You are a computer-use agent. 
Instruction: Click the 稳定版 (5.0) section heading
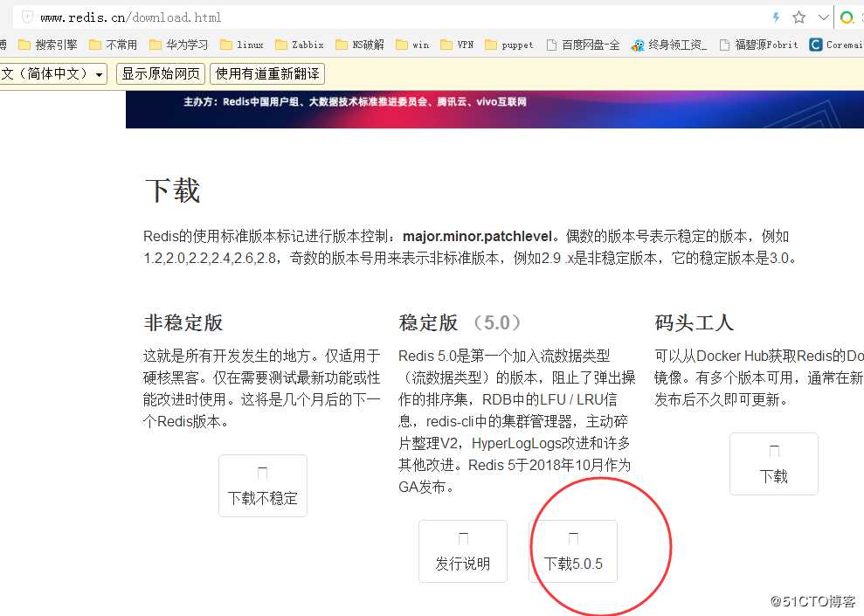460,322
